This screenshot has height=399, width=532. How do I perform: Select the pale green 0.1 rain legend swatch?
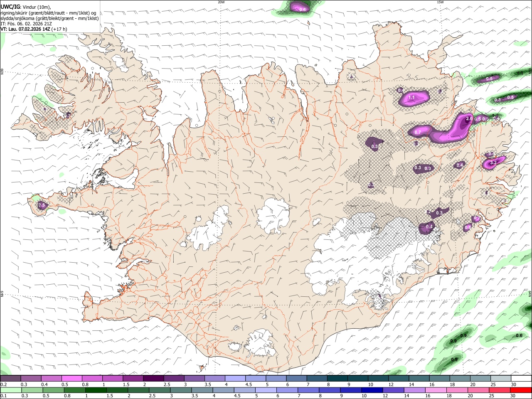point(11,390)
